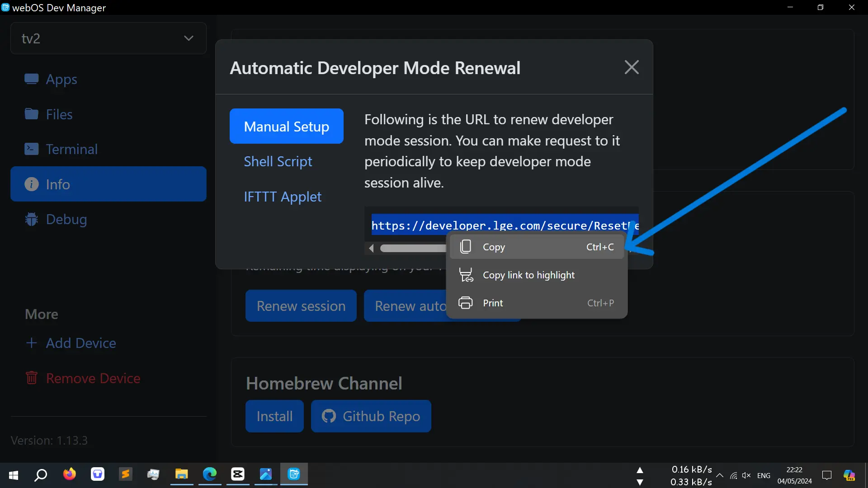Click the Remove Device trash icon
This screenshot has width=868, height=488.
[31, 378]
